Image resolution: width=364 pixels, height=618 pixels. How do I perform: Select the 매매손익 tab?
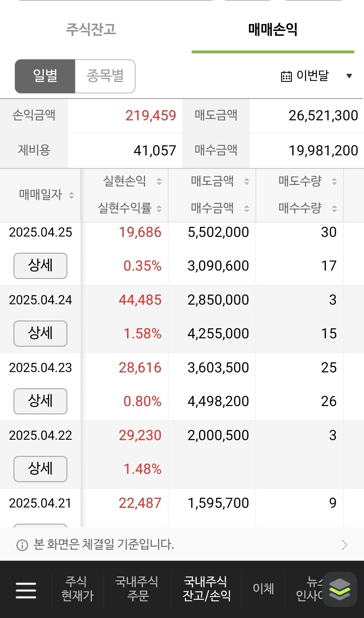(273, 30)
